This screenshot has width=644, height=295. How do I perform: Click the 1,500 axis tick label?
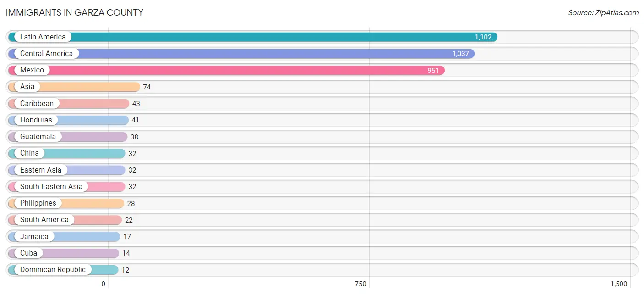coord(619,284)
